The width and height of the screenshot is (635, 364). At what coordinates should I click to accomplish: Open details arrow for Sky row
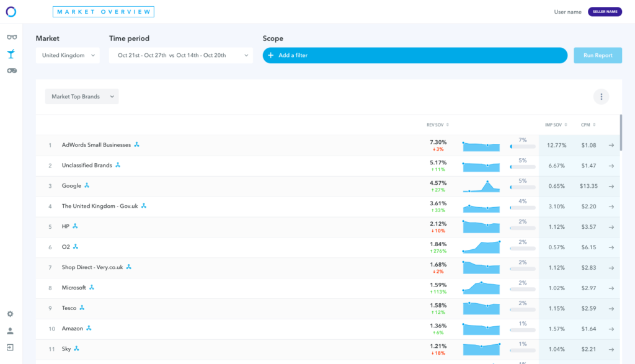[611, 349]
